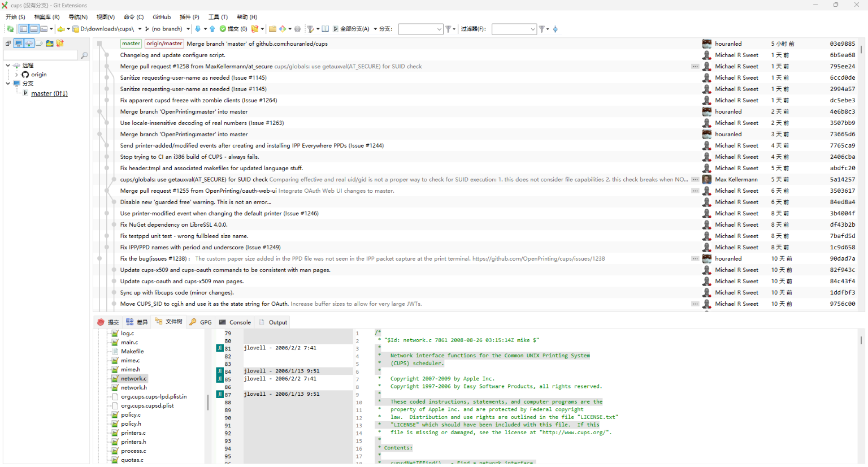Toggle the stashes icon in left panel
Image resolution: width=868 pixels, height=467 pixels.
coord(60,43)
